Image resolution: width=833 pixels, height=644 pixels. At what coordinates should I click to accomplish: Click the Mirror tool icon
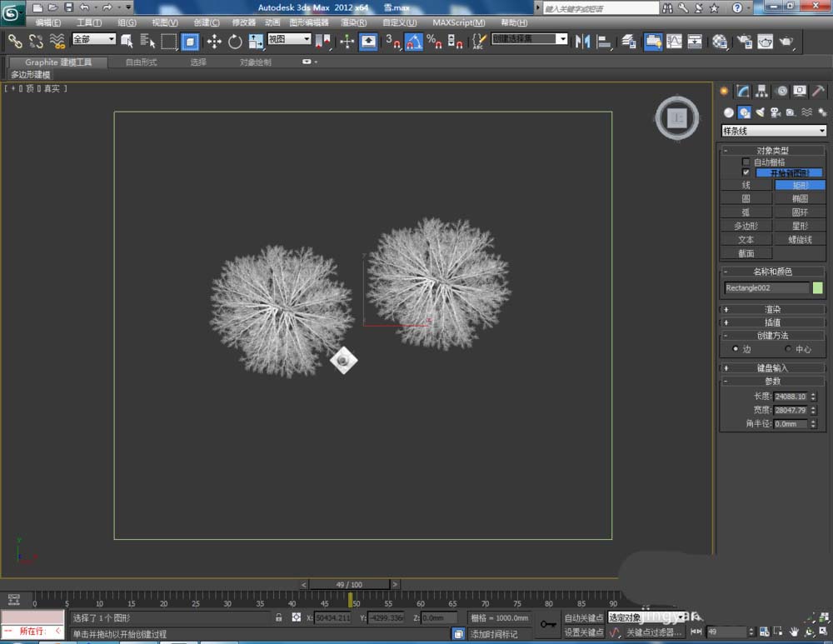tap(583, 42)
